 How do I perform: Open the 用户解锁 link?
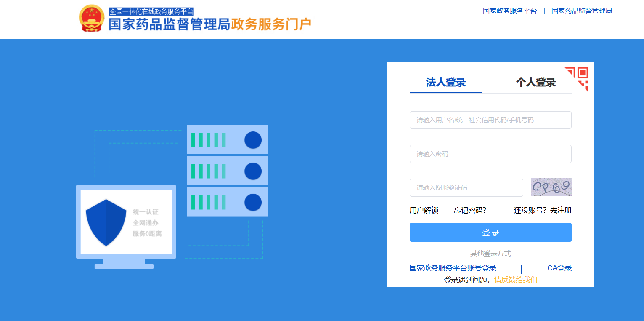coord(424,210)
